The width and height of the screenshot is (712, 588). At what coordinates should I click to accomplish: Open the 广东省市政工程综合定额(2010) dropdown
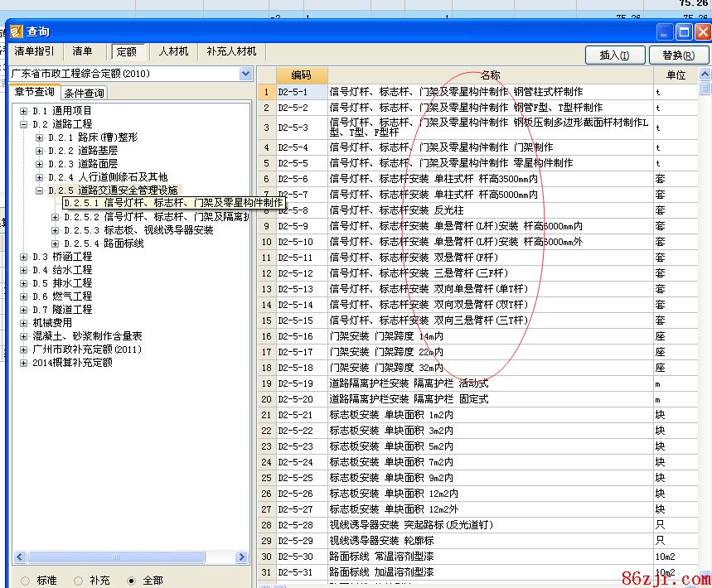point(245,74)
